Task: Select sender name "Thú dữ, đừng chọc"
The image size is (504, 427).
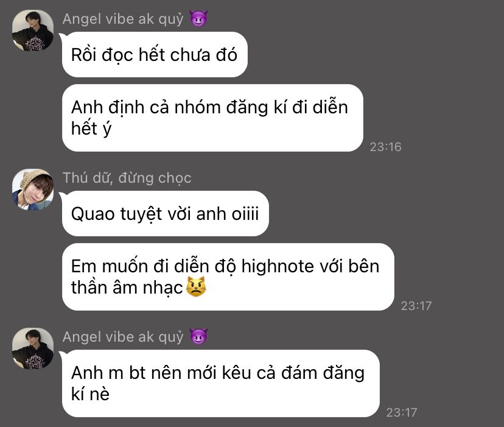Action: [x=127, y=178]
